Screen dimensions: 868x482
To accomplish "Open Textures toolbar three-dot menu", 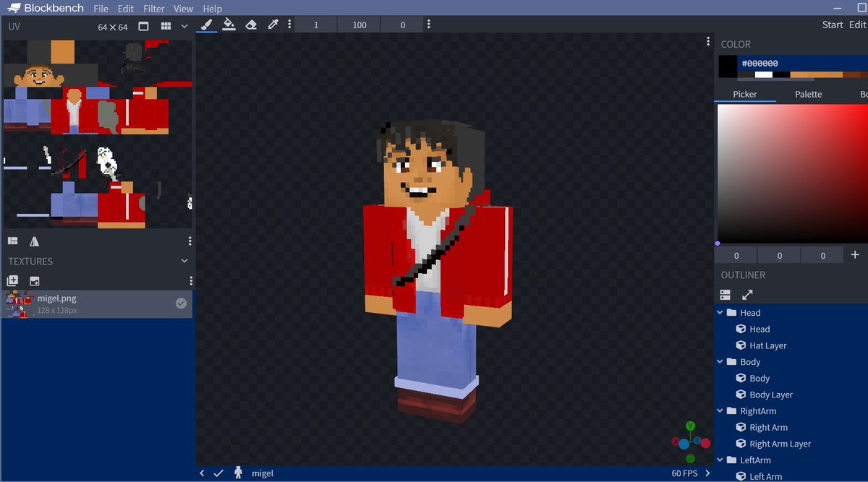I will (x=191, y=280).
